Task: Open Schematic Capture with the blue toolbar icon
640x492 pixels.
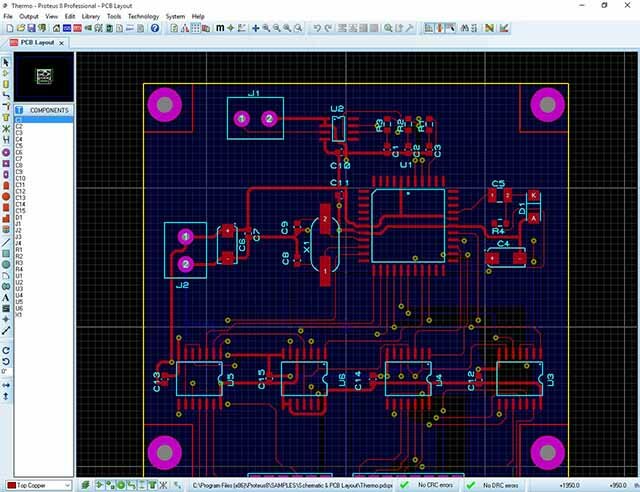Action: 67,28
